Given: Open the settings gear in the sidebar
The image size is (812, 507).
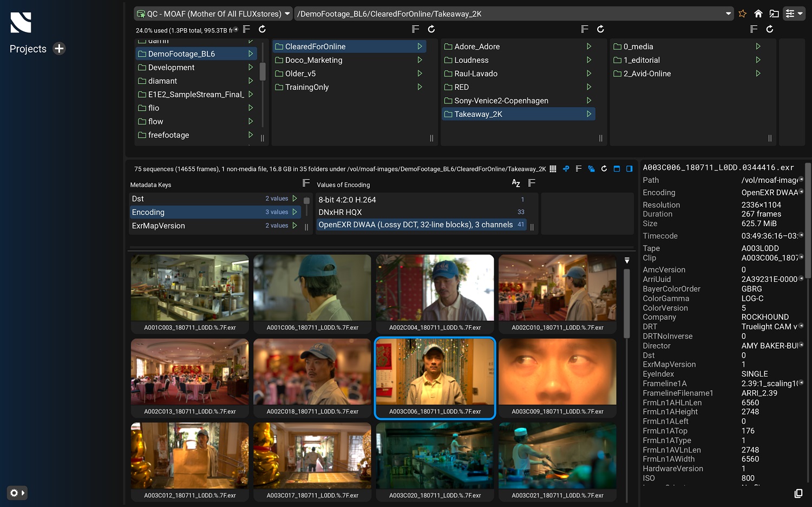Looking at the screenshot, I should pyautogui.click(x=17, y=493).
